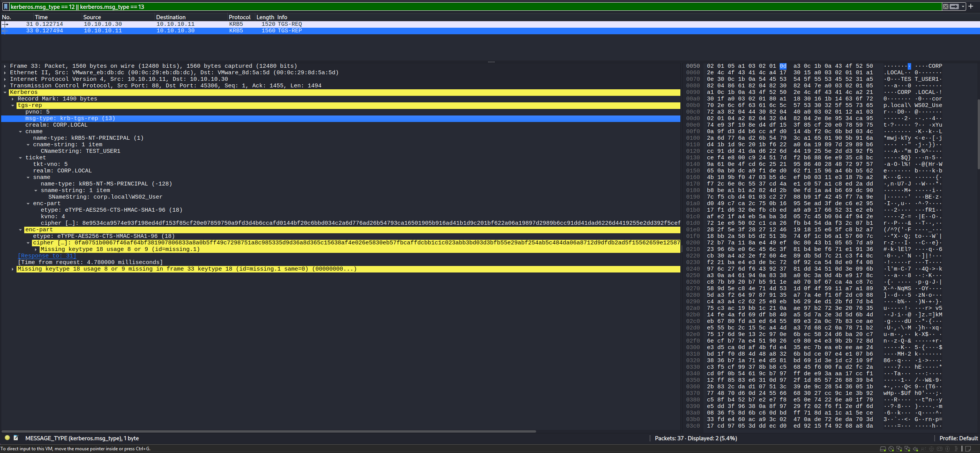Select 'SNameString: corp.local\WS02_User' field
Viewport: 980px width, 453px height.
tap(105, 197)
